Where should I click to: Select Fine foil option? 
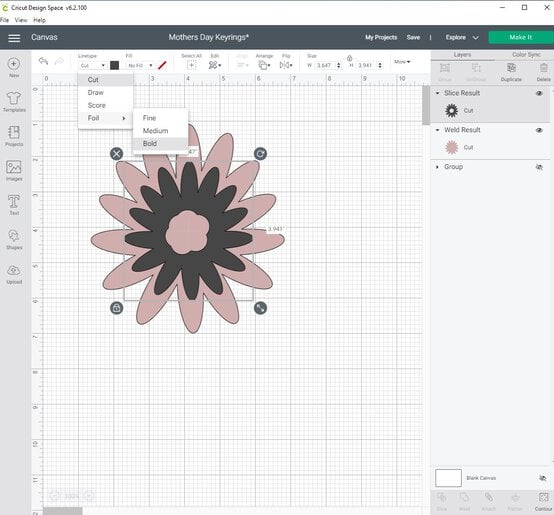point(160,118)
